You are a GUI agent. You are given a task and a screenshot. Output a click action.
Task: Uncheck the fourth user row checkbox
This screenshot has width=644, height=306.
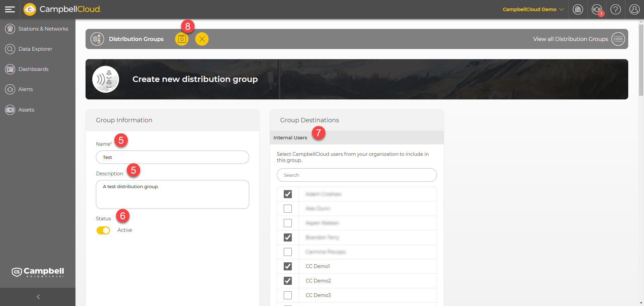click(x=288, y=237)
